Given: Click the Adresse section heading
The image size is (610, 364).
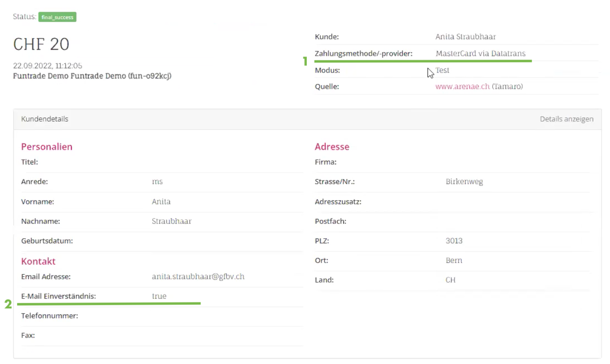Looking at the screenshot, I should tap(332, 147).
